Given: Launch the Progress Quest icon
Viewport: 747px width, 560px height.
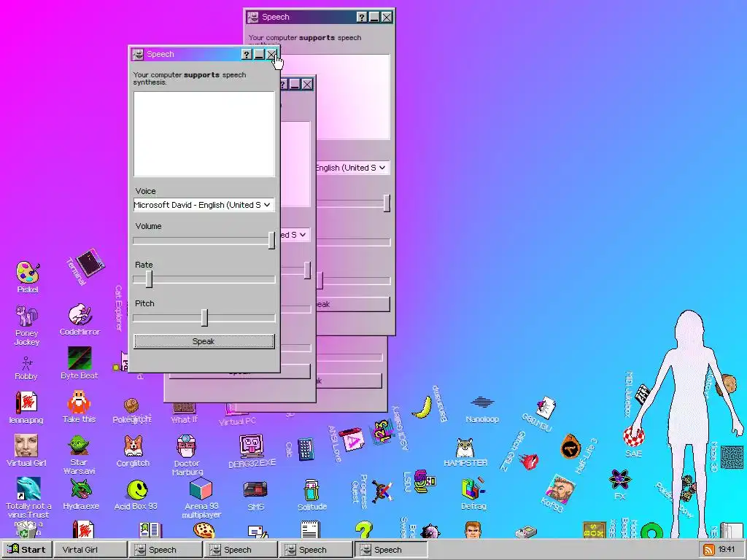Looking at the screenshot, I should (x=382, y=491).
